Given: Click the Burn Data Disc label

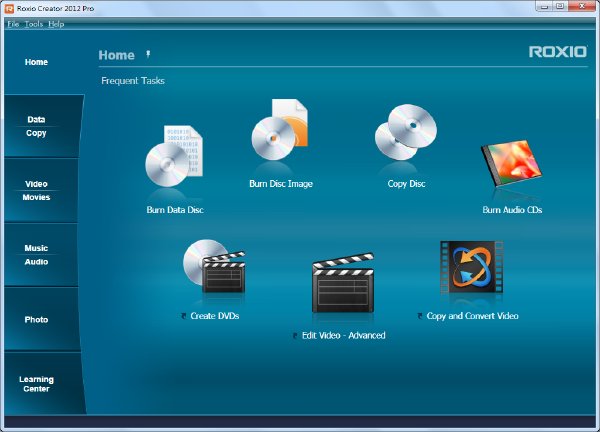Looking at the screenshot, I should 175,210.
